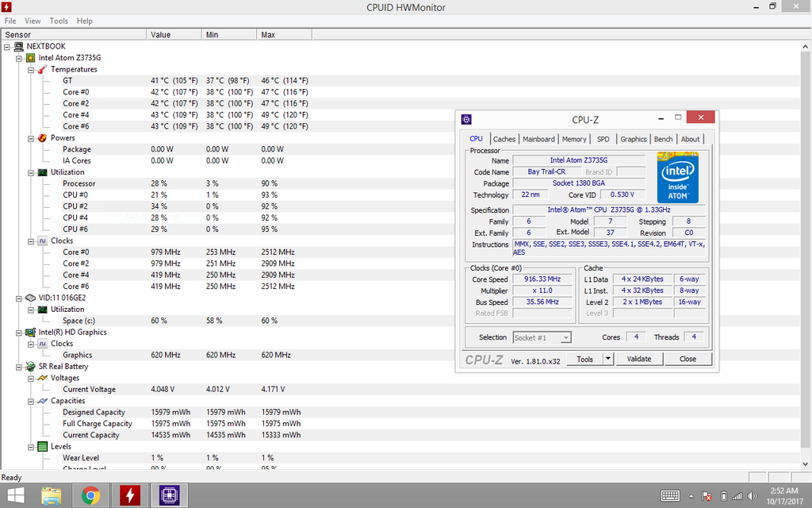Open the Tools dropdown arrow in CPU-Z
Viewport: 812px width, 508px height.
pyautogui.click(x=607, y=359)
